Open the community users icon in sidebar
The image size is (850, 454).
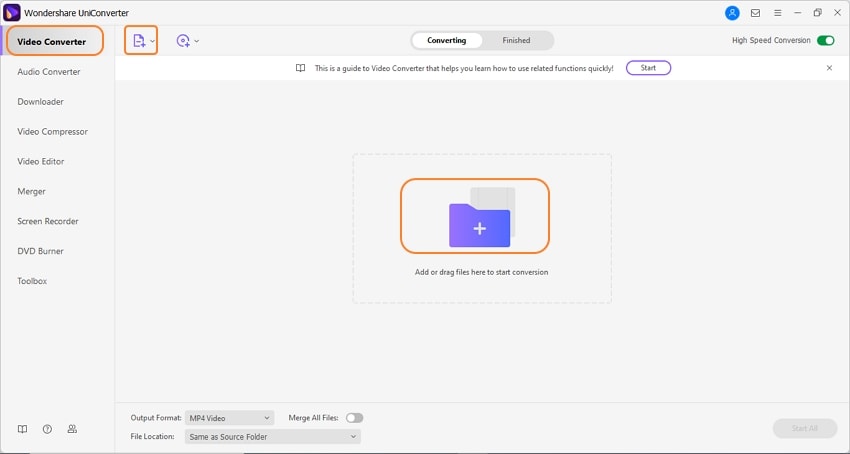tap(72, 429)
